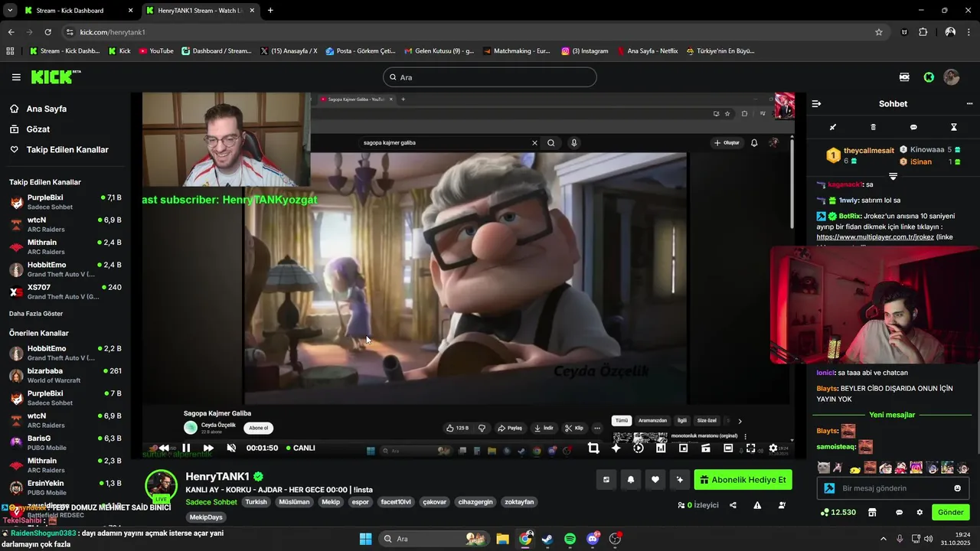The image size is (980, 551).
Task: Toggle theater mode in the player
Action: [728, 448]
